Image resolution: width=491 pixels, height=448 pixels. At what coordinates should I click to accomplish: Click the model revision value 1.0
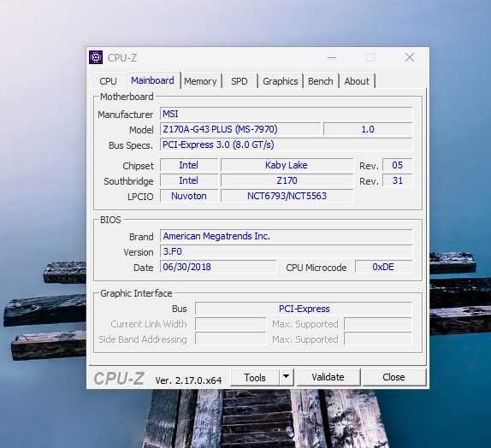coord(368,129)
